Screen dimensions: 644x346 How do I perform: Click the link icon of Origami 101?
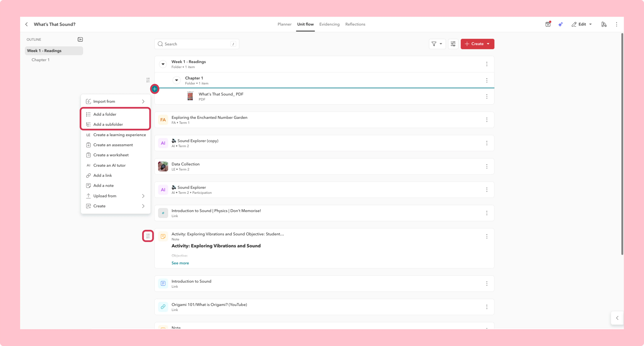163,307
